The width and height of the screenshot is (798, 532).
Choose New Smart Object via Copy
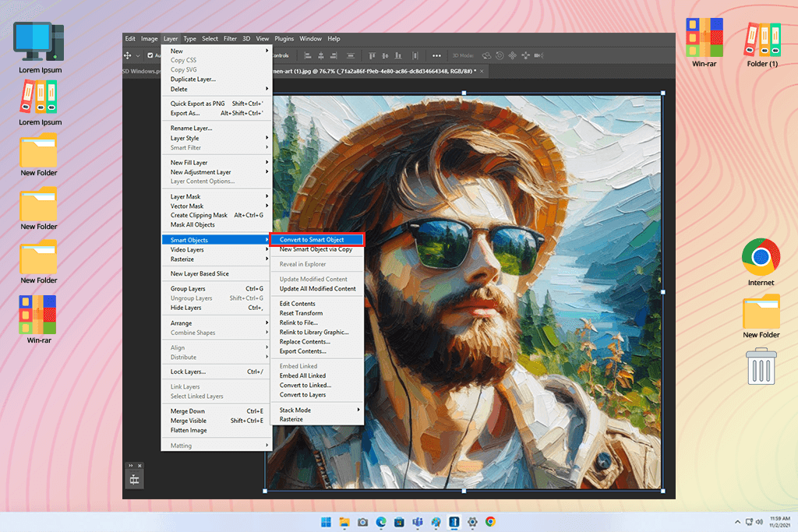click(x=317, y=249)
